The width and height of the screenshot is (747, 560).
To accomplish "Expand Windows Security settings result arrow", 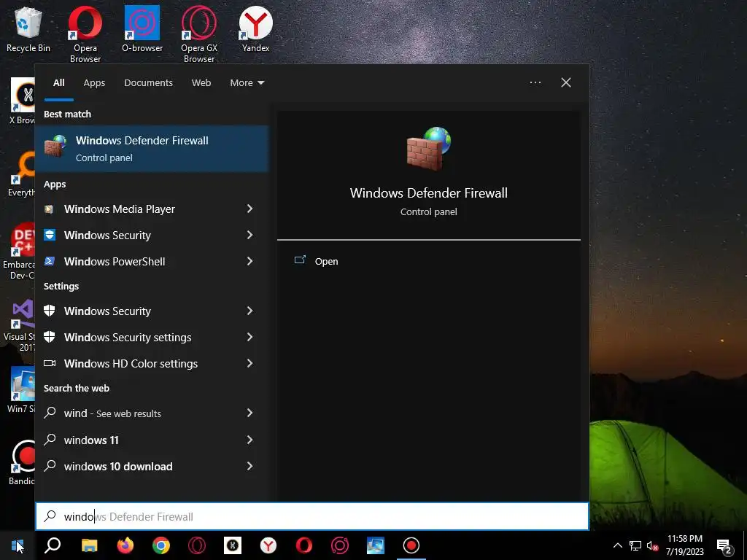I will 249,337.
